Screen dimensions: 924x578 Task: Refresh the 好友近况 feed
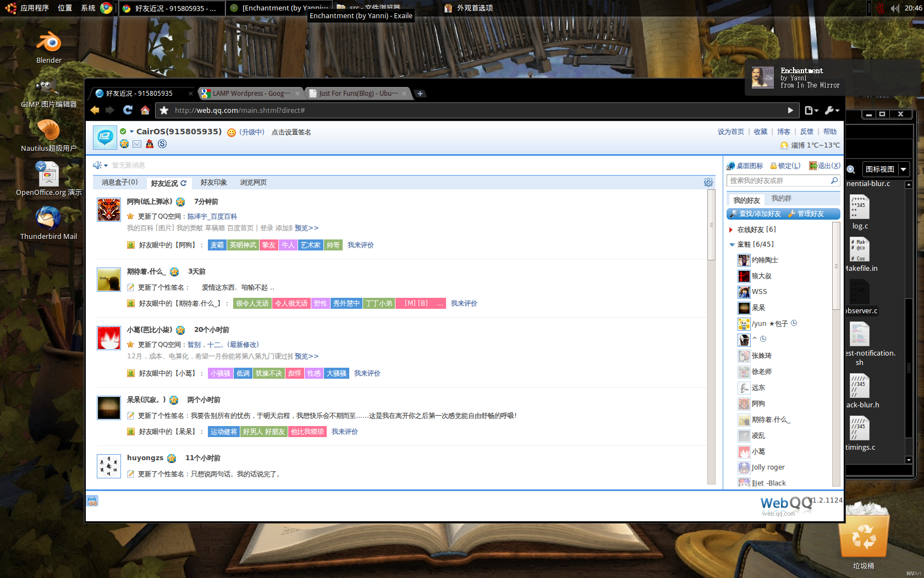(184, 183)
